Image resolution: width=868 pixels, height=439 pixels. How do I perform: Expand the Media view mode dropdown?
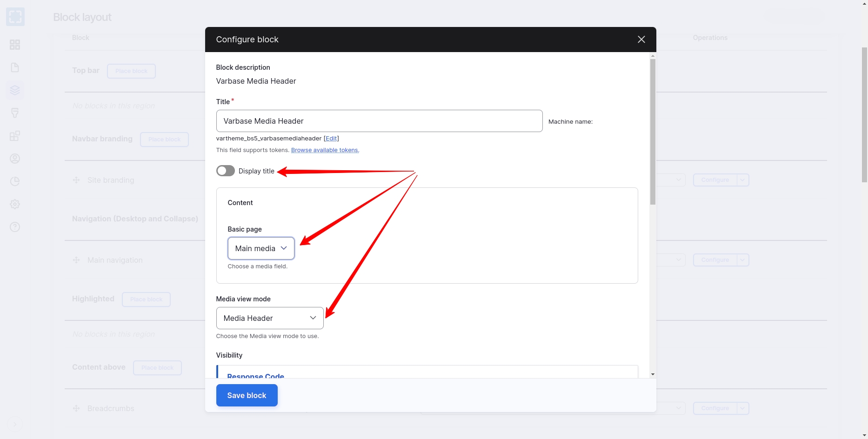(270, 318)
